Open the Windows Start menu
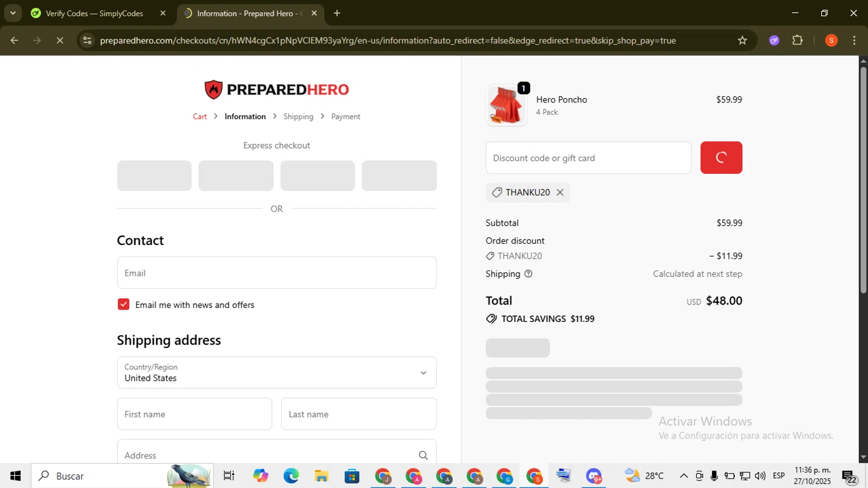Screen dimensions: 868x488 15,476
